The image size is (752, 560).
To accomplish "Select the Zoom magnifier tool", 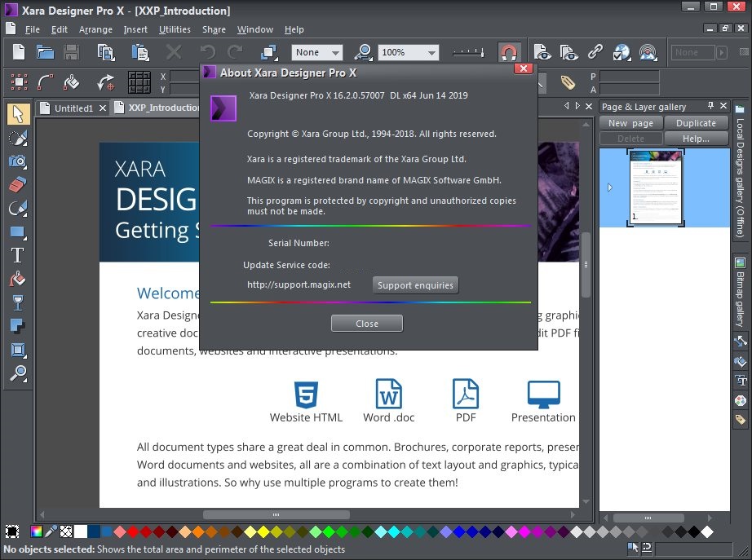I will click(18, 373).
